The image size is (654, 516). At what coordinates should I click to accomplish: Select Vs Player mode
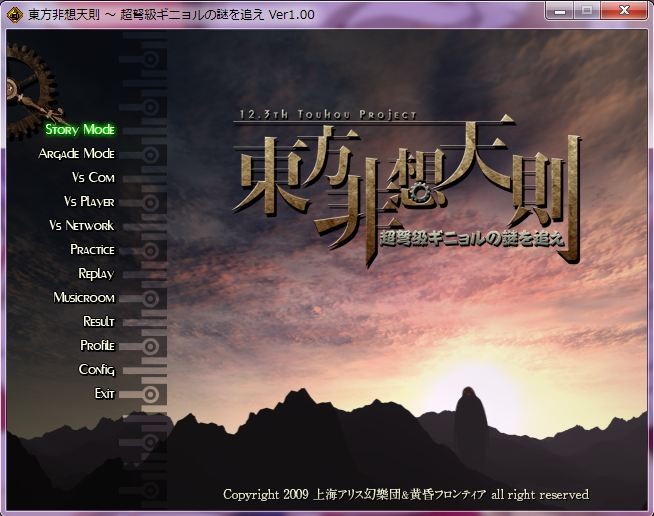(89, 201)
